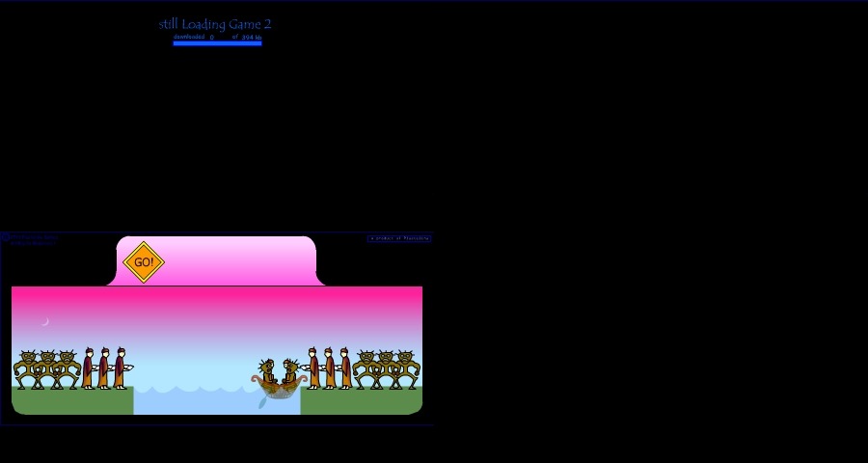
Task: Click the blue download progress bar
Action: point(217,43)
